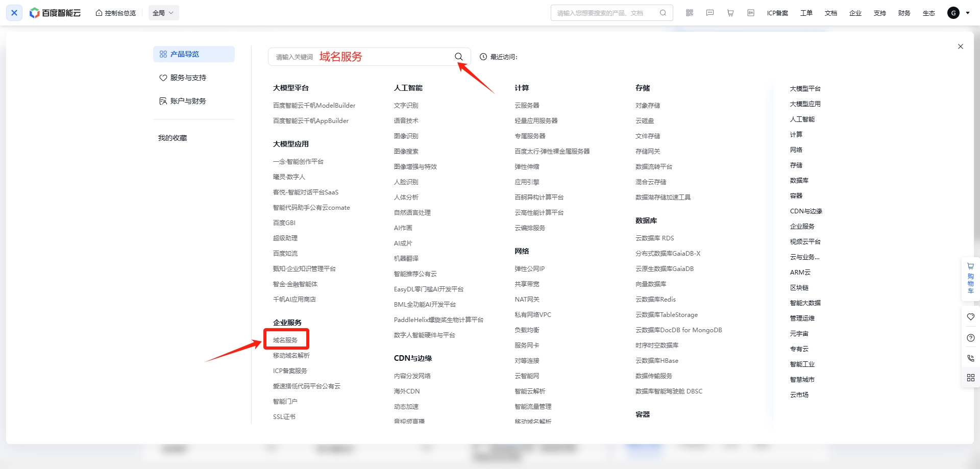Image resolution: width=980 pixels, height=469 pixels.
Task: Open 我的收藏 in the sidebar
Action: (173, 138)
